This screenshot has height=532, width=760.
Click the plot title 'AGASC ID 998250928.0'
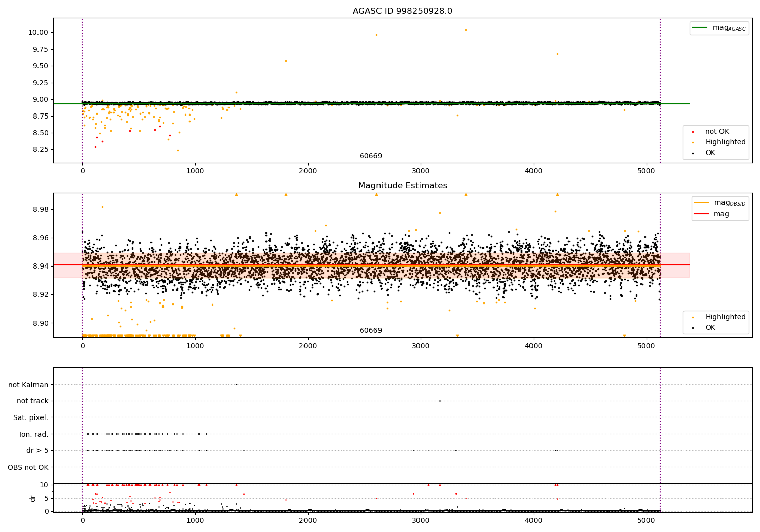[x=402, y=11]
